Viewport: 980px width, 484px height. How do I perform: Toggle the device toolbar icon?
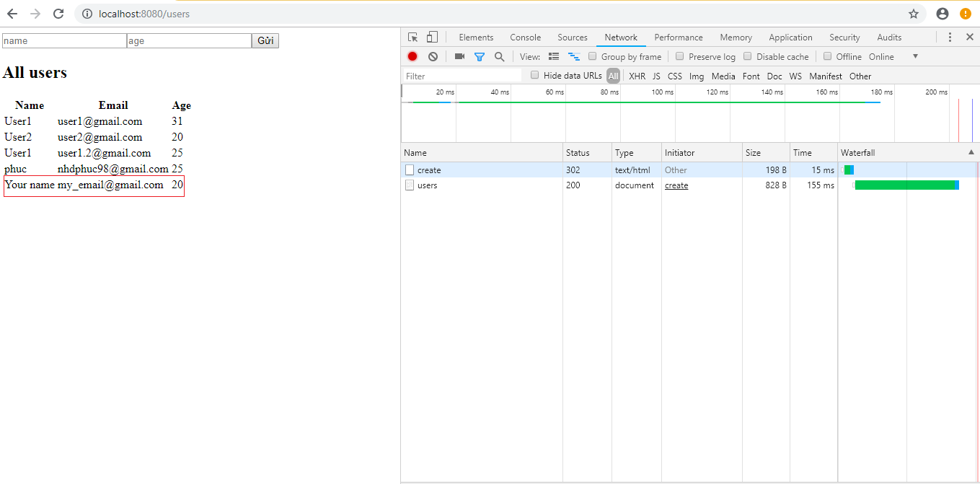point(432,38)
